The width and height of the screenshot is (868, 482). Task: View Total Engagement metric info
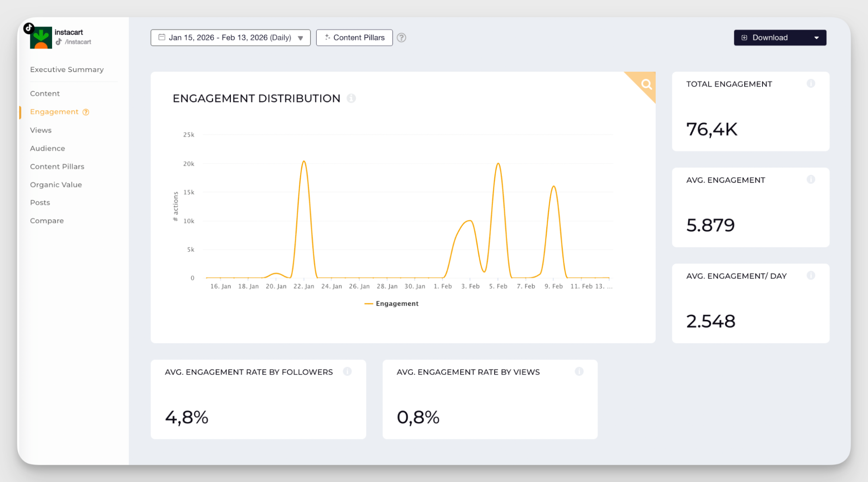[x=811, y=83]
